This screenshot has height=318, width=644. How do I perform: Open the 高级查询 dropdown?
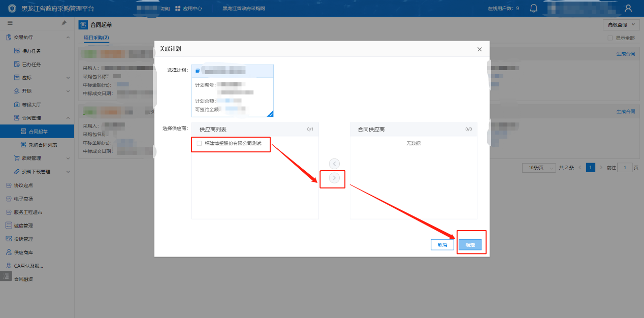(621, 25)
